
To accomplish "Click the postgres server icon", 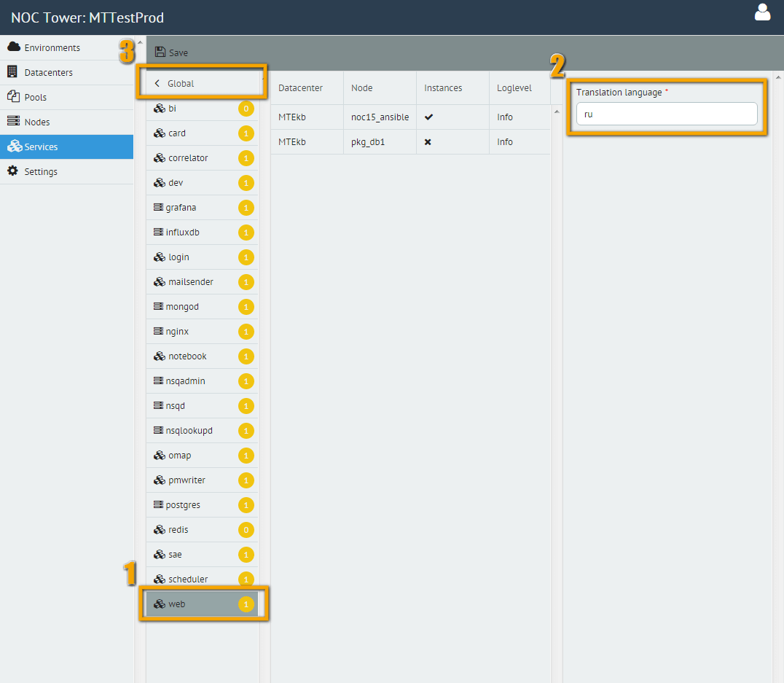I will 158,504.
